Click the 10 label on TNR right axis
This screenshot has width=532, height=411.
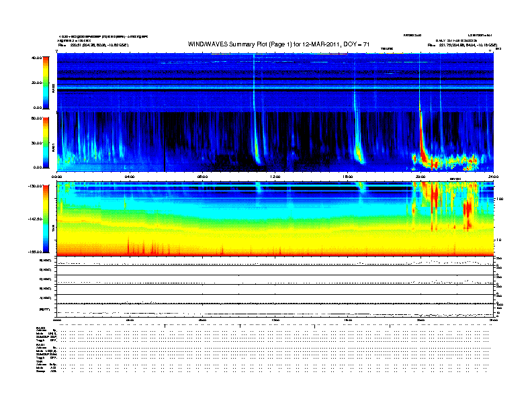[x=498, y=240]
